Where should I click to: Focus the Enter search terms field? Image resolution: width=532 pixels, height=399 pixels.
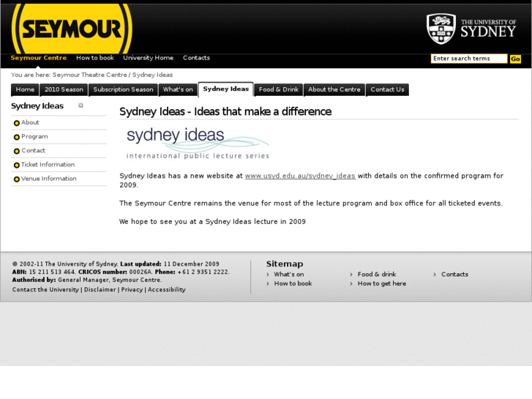(x=469, y=59)
